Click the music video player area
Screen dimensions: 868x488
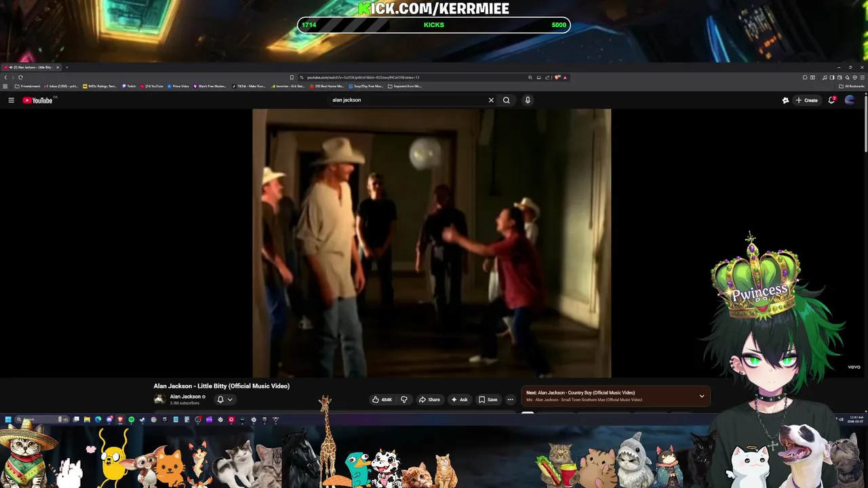[x=431, y=243]
